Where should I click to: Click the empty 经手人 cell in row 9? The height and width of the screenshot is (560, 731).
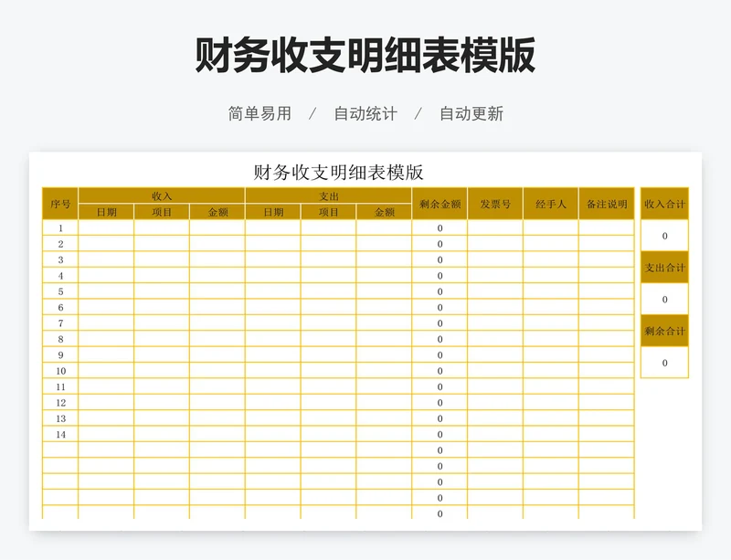551,354
